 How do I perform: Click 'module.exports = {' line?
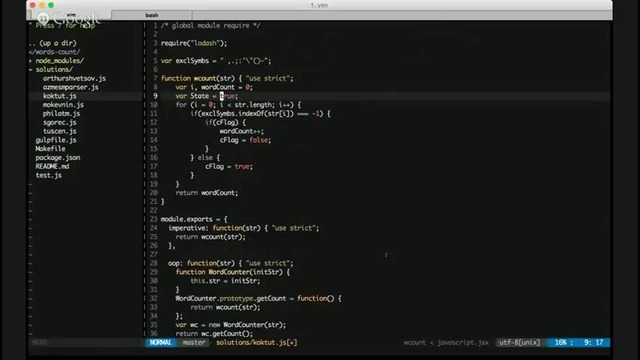tap(194, 220)
